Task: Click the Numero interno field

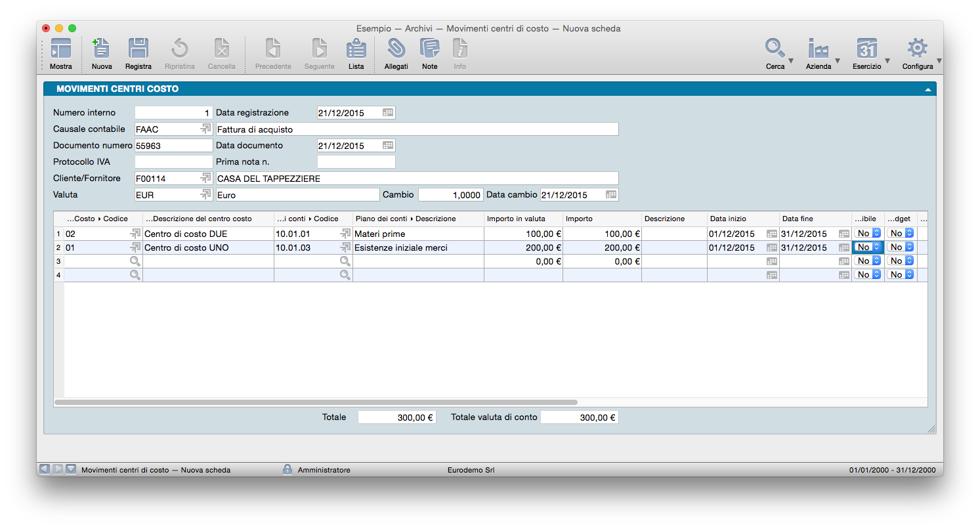Action: (174, 113)
